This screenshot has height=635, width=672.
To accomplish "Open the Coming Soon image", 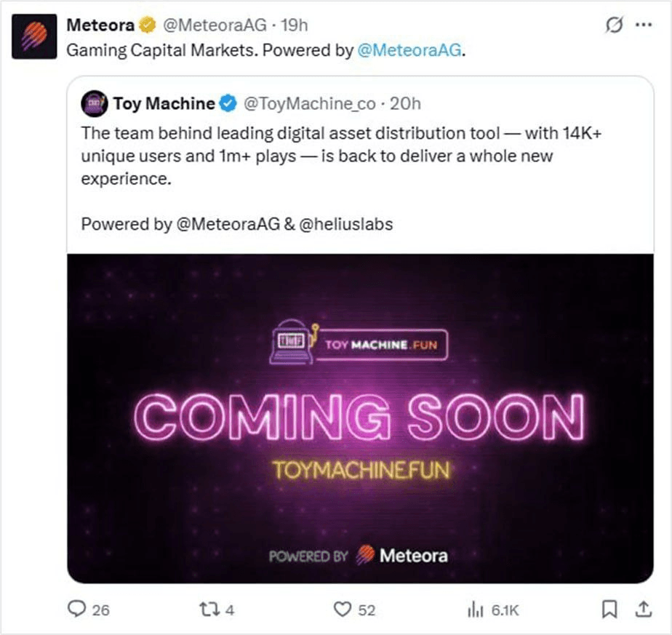I will [361, 418].
